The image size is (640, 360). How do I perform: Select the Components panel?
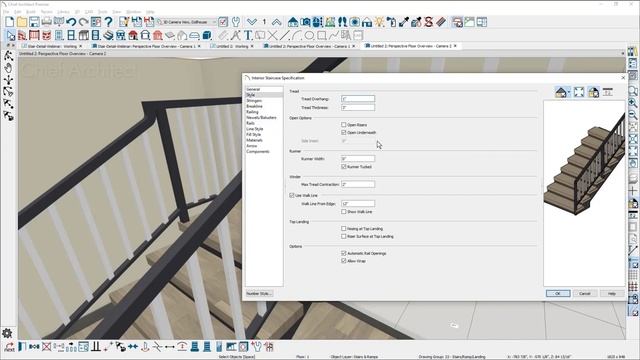[x=258, y=151]
